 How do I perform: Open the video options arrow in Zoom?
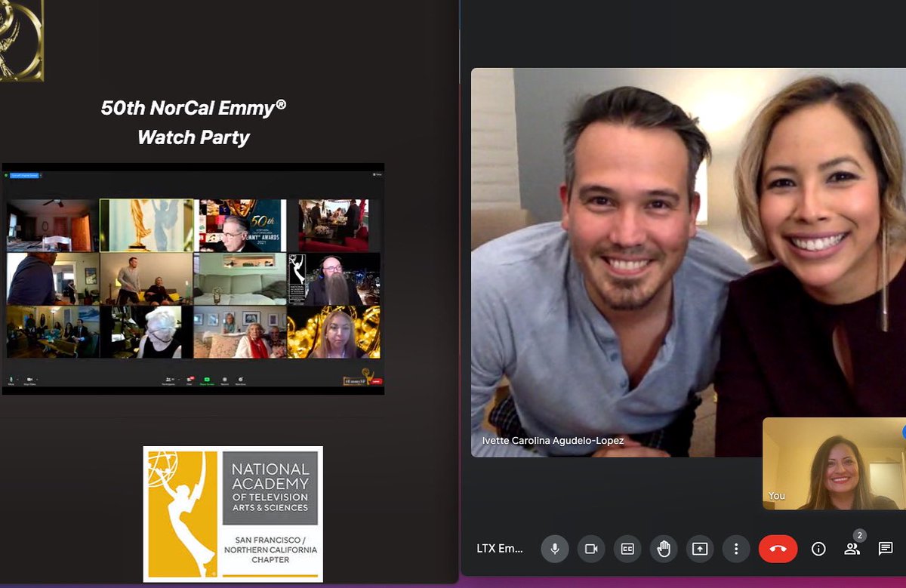coord(36,379)
